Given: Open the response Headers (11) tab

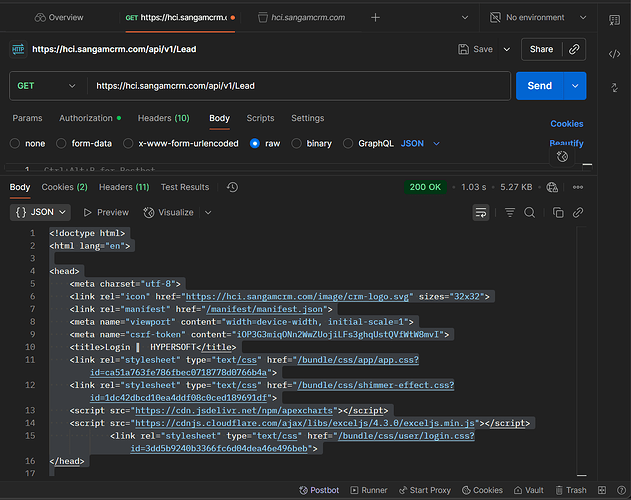Looking at the screenshot, I should pyautogui.click(x=124, y=187).
